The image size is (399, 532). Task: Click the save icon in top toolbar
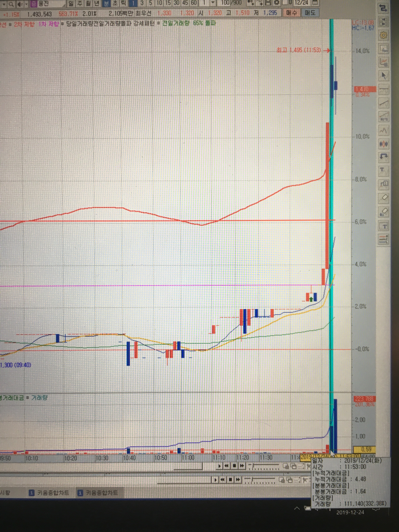pos(268,3)
